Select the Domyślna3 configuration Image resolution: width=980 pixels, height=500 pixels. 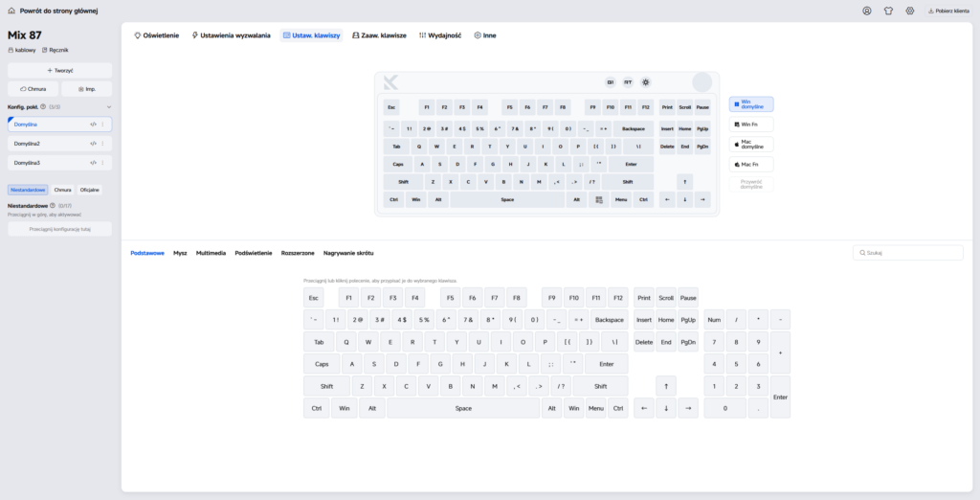tap(60, 163)
